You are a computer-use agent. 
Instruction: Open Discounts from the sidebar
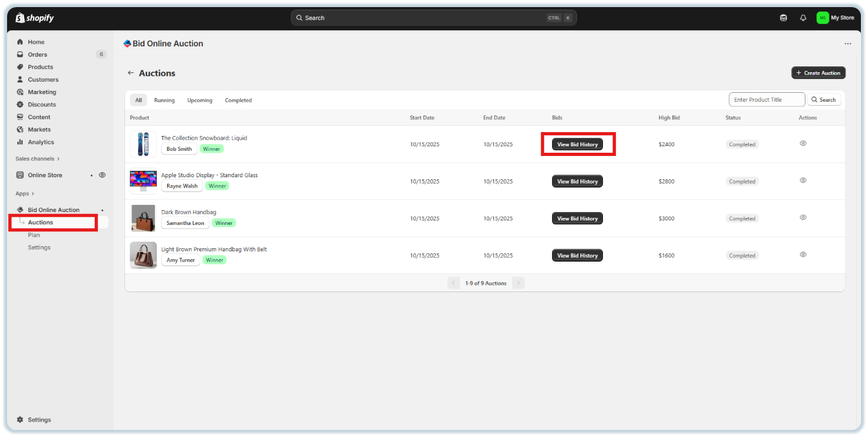[x=41, y=104]
